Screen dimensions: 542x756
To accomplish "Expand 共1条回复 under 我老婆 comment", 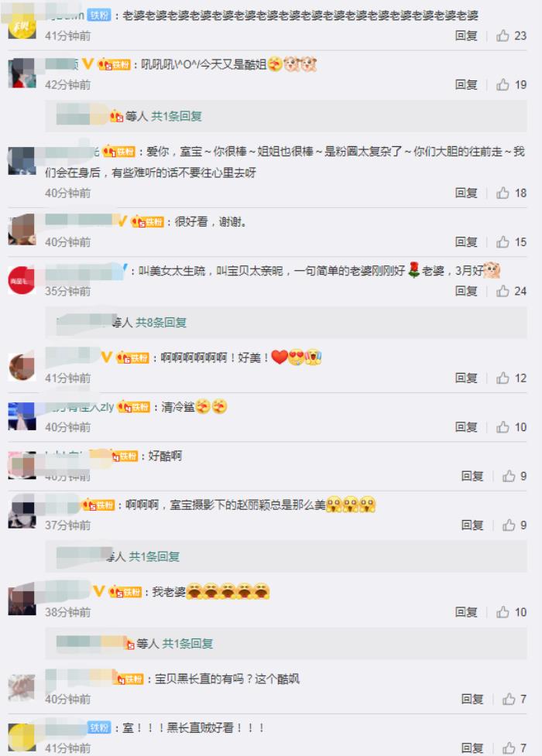I will pyautogui.click(x=187, y=644).
